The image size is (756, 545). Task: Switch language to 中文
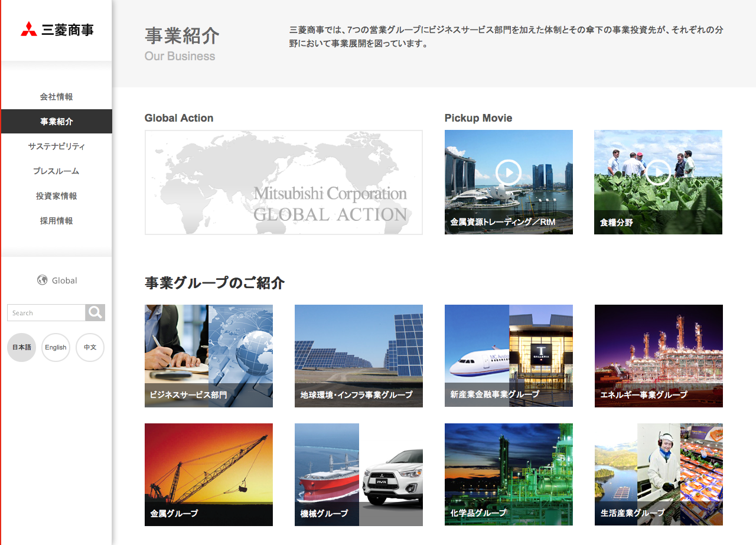pos(90,347)
